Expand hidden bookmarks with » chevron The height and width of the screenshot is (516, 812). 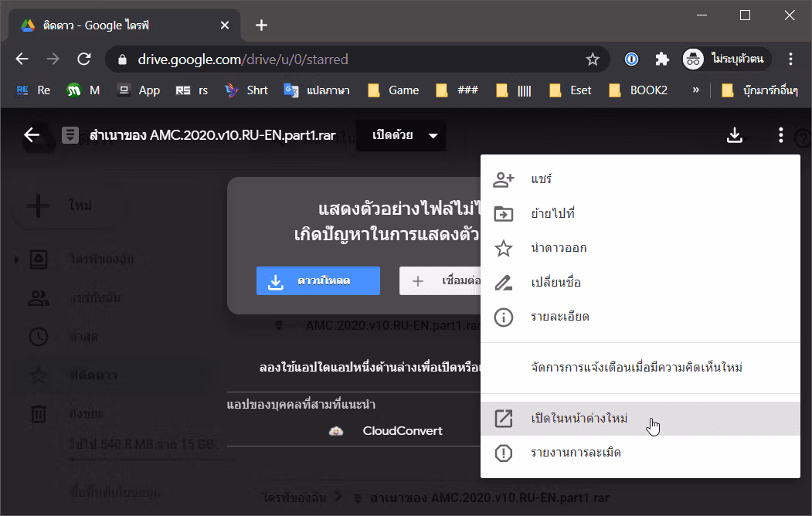(695, 90)
